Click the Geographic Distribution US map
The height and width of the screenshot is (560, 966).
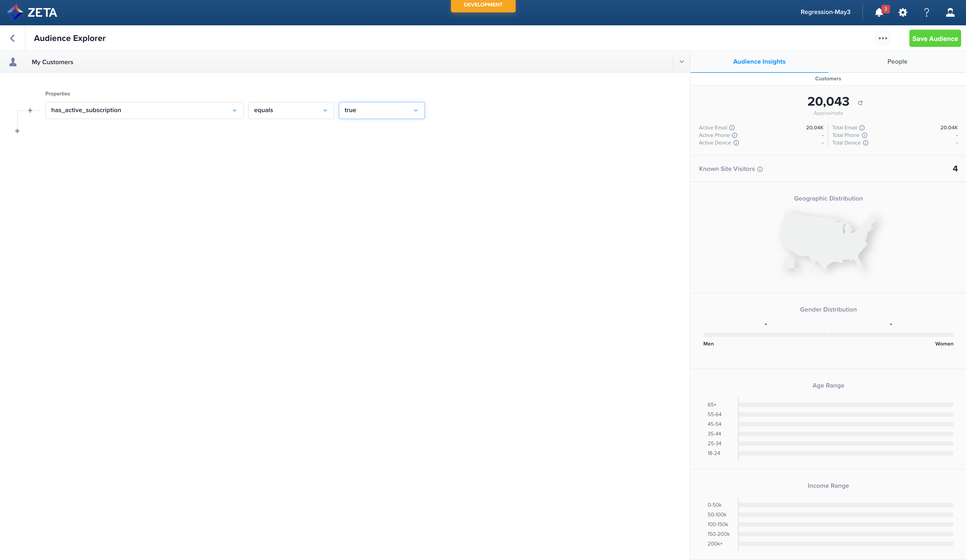pyautogui.click(x=828, y=241)
